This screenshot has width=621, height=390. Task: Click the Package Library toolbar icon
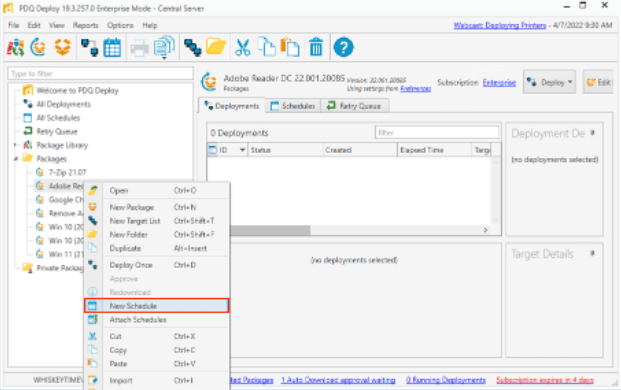tap(16, 48)
